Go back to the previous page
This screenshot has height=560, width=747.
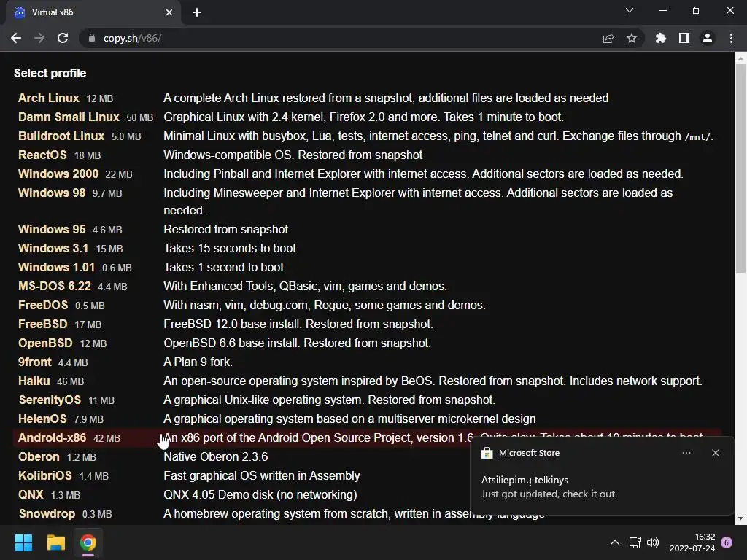[x=16, y=38]
